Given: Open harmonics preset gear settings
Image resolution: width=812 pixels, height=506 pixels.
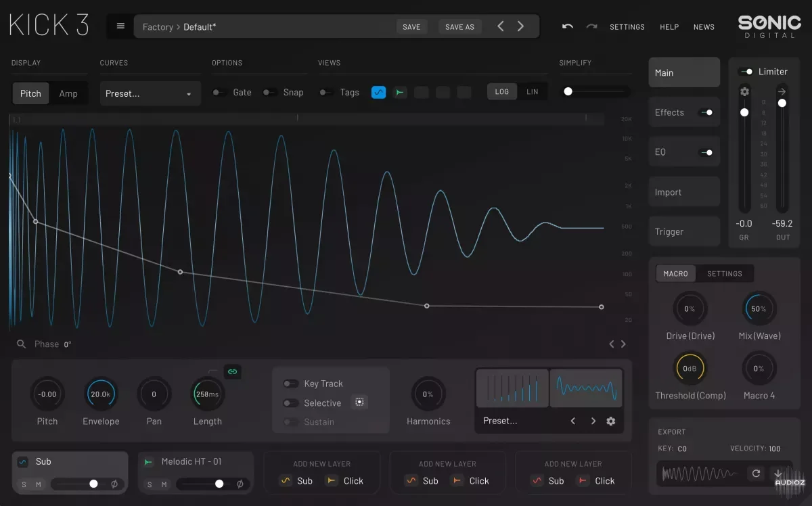Looking at the screenshot, I should [x=611, y=421].
